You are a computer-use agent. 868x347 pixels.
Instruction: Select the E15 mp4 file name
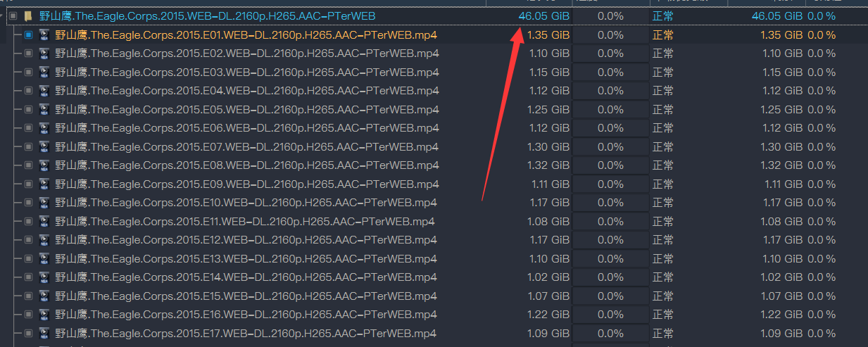coord(246,296)
